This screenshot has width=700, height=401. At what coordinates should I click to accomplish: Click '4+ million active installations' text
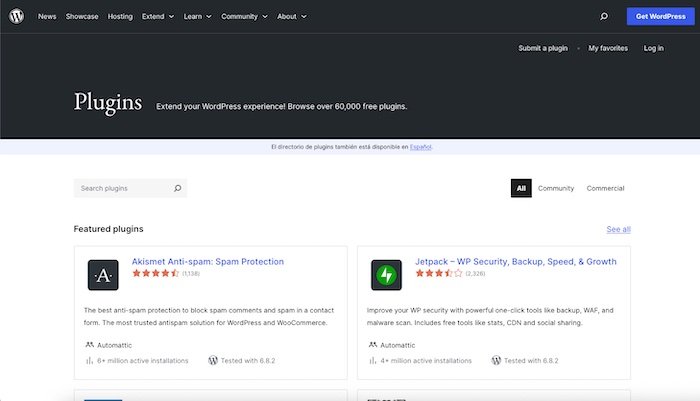click(426, 361)
